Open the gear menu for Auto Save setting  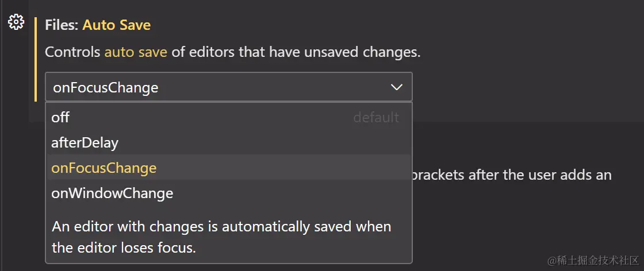[x=17, y=22]
